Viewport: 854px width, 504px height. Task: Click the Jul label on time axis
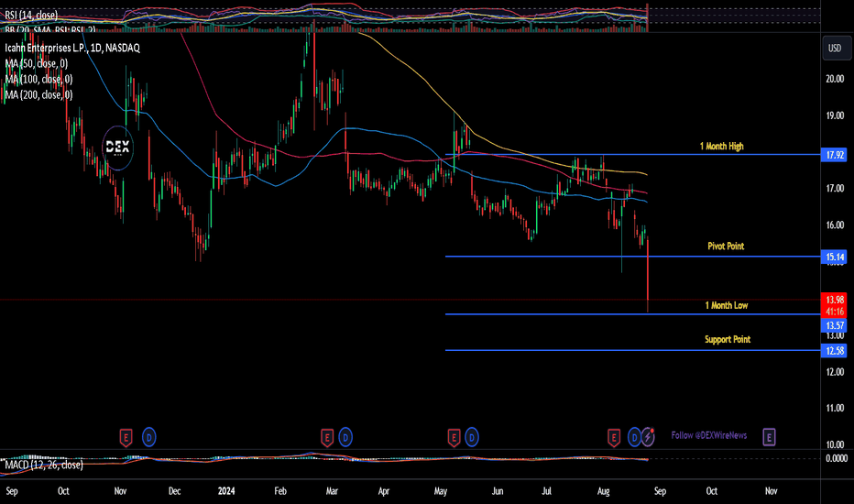click(546, 491)
